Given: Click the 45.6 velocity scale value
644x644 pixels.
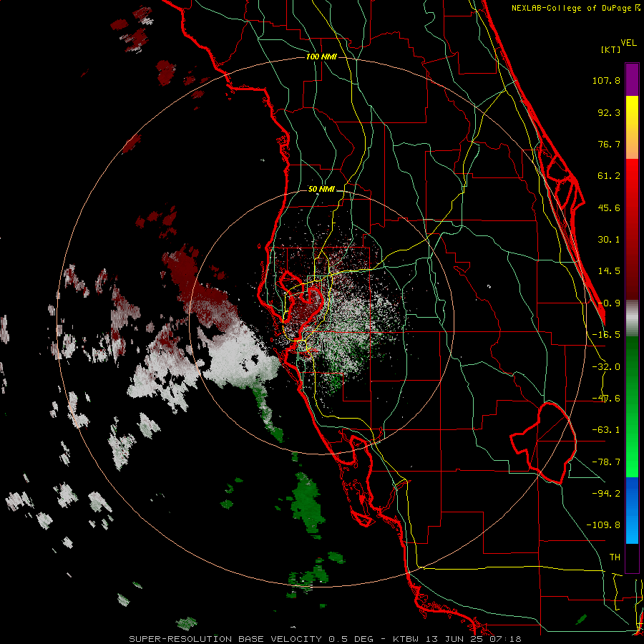Looking at the screenshot, I should coord(609,208).
